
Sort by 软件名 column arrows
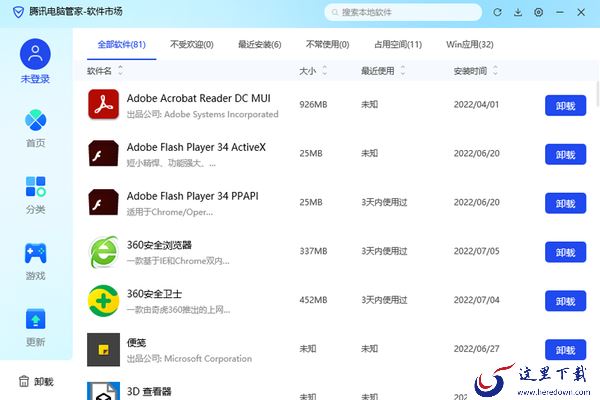[x=121, y=70]
